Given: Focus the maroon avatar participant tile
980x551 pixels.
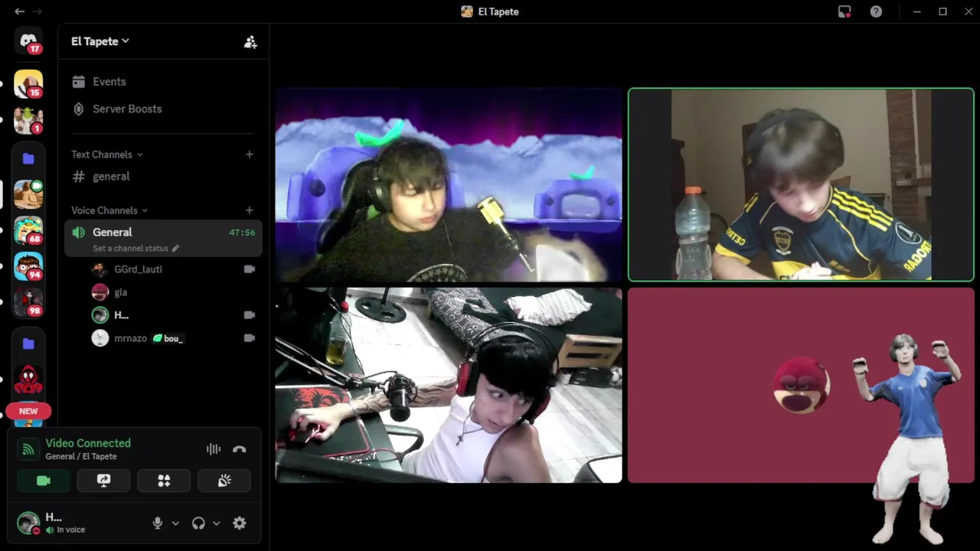Looking at the screenshot, I should pos(801,386).
